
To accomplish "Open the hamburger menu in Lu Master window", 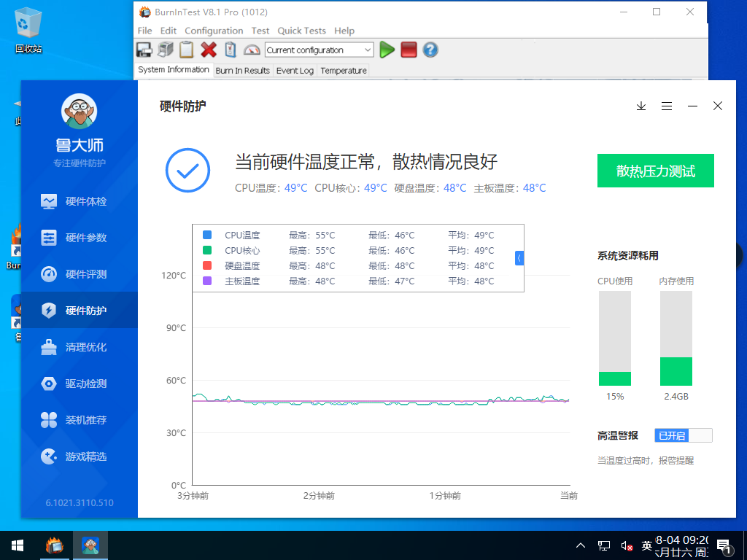I will point(666,106).
